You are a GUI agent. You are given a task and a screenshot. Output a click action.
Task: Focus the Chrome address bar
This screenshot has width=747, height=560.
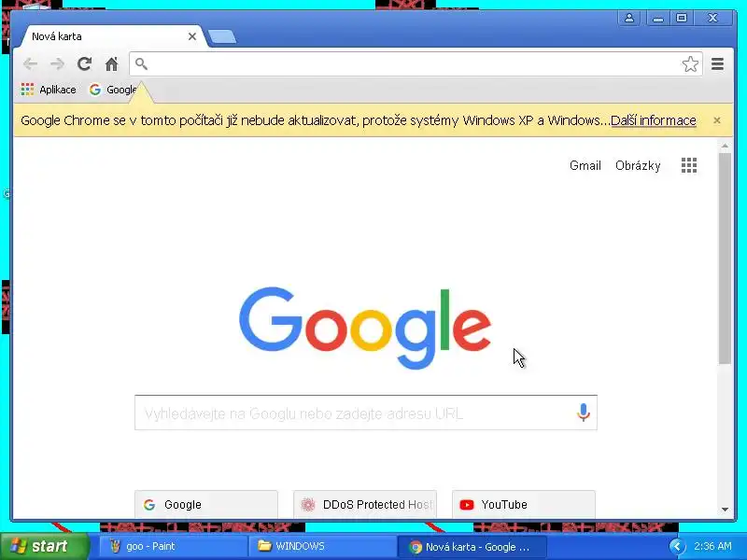415,63
